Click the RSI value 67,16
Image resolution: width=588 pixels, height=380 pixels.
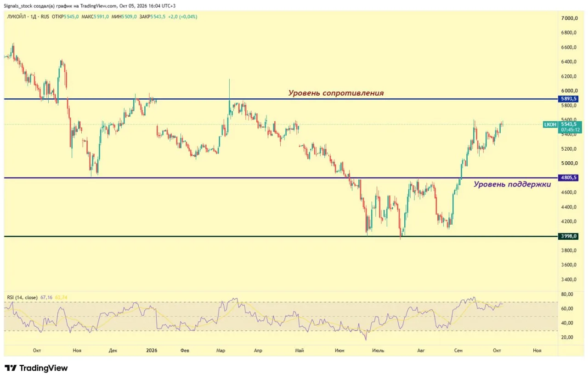(47, 298)
